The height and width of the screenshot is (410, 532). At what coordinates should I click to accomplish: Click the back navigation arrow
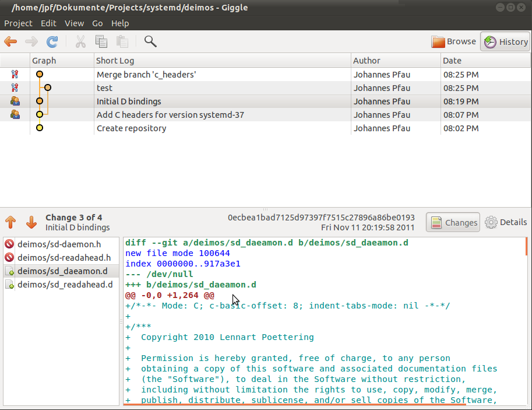[x=10, y=41]
